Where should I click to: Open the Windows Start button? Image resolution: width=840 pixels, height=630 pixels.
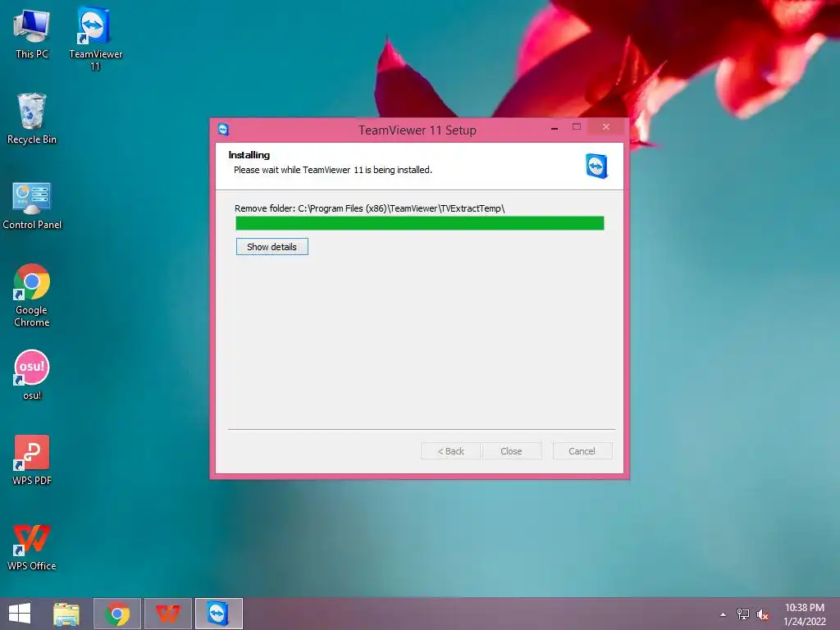tap(20, 614)
